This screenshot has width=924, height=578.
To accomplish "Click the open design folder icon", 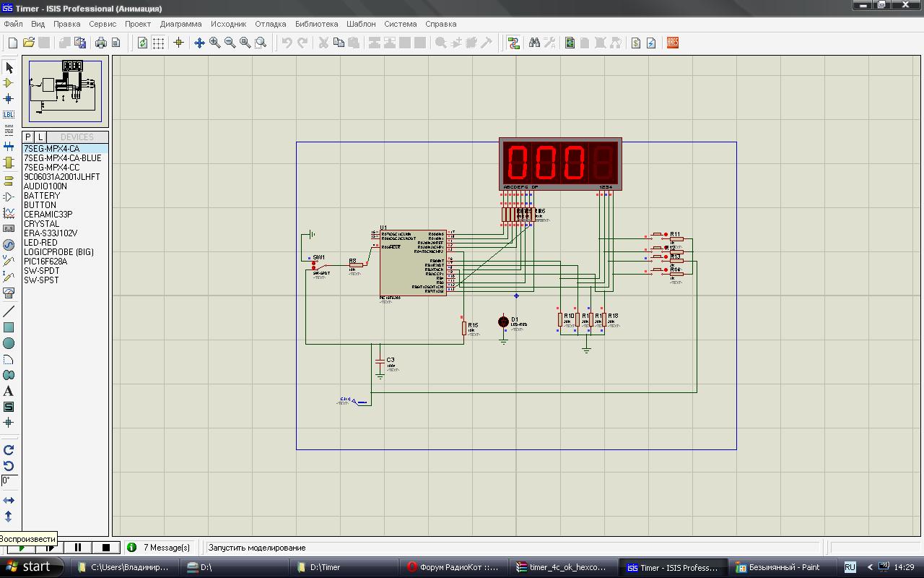I will (x=29, y=43).
